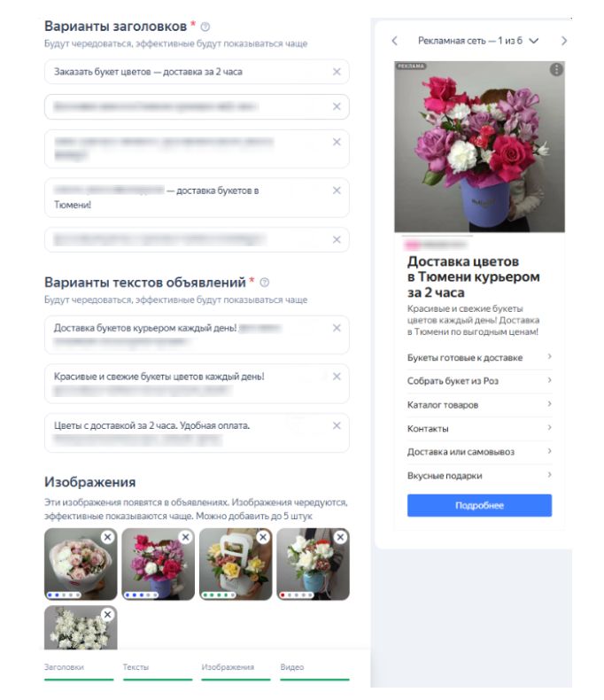This screenshot has height=700, width=604.
Task: Delete headline ending with 'доставка букетов в Тюмени!'
Action: pos(337,191)
